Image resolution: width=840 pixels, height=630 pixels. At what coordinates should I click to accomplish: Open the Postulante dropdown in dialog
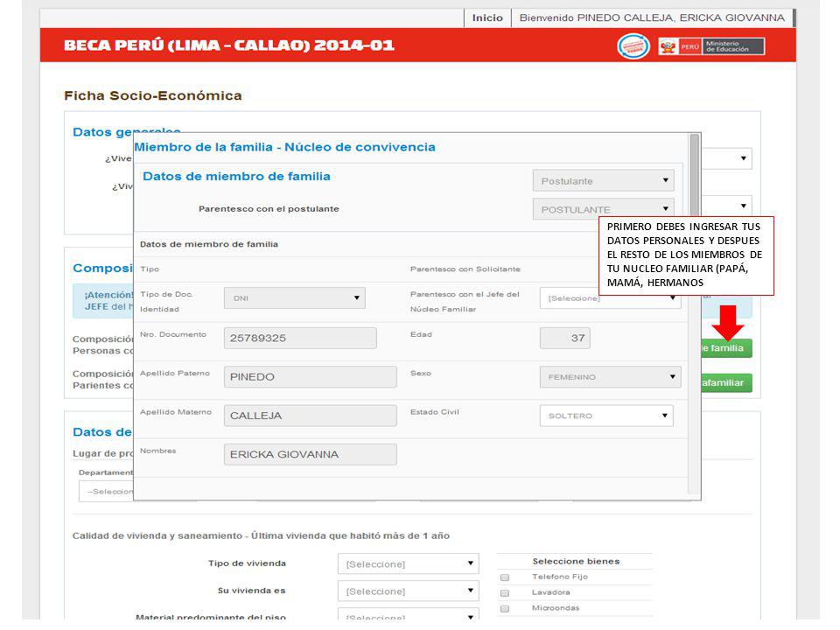pyautogui.click(x=603, y=181)
